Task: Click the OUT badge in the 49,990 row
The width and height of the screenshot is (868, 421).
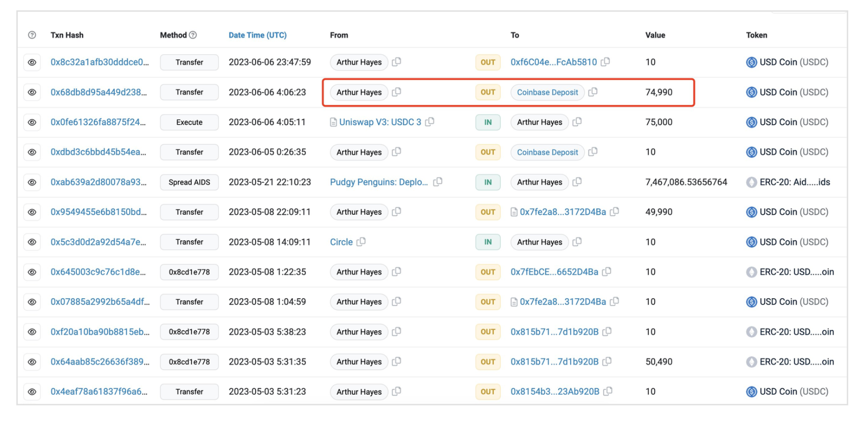Action: [488, 212]
